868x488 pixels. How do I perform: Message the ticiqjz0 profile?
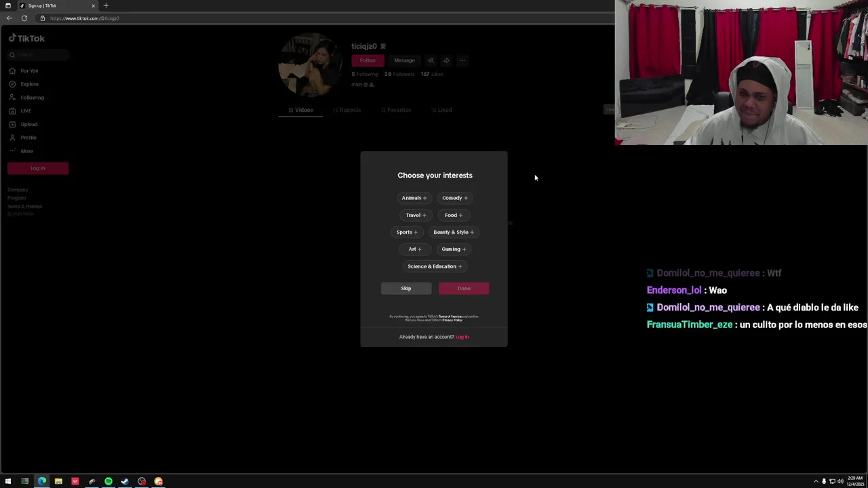click(404, 60)
